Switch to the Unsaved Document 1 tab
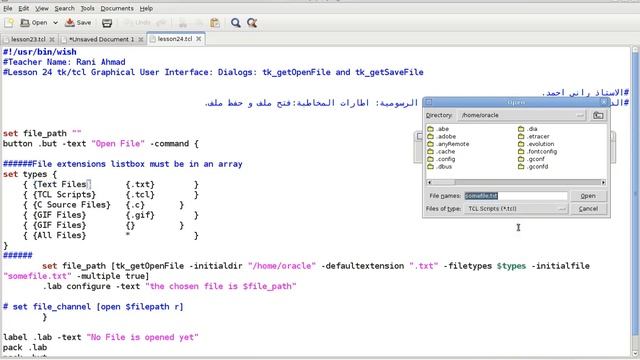The height and width of the screenshot is (360, 640). [x=101, y=39]
